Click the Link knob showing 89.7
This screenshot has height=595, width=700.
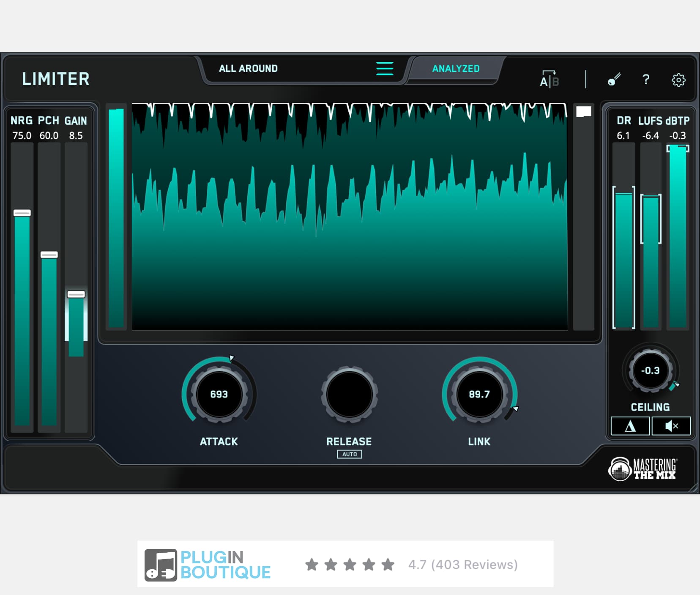(479, 394)
